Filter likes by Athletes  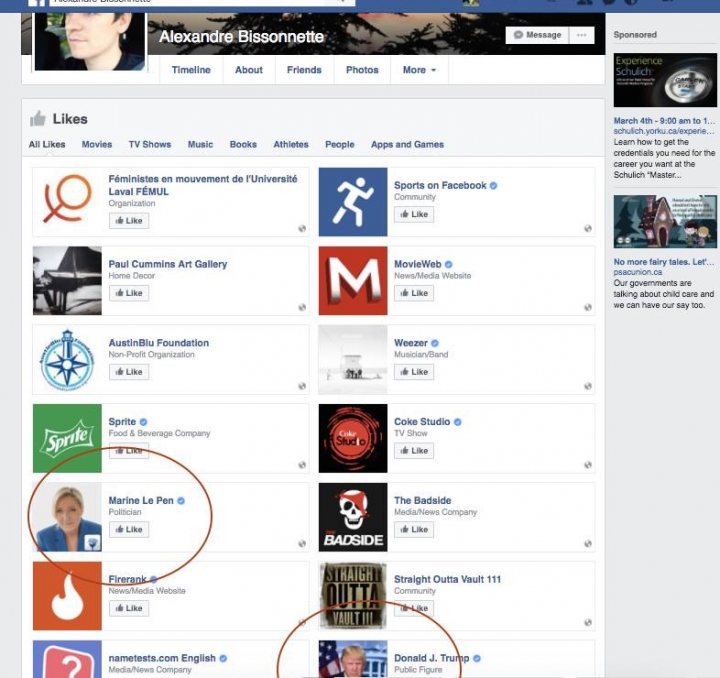click(x=291, y=144)
